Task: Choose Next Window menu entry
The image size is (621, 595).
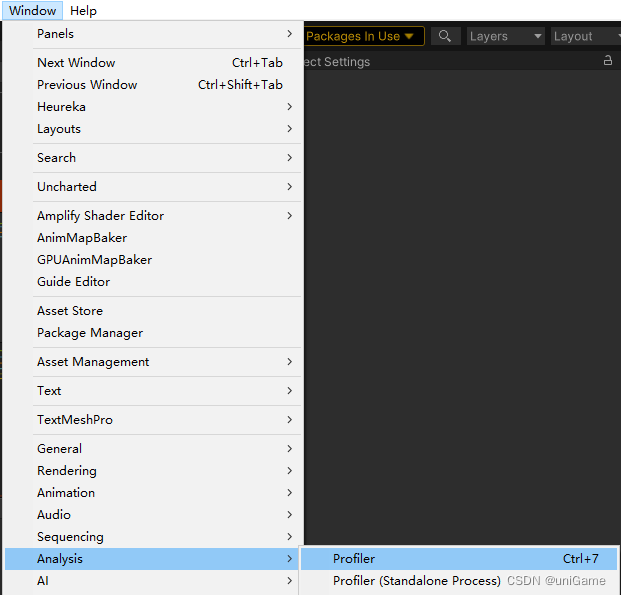Action: pos(152,63)
